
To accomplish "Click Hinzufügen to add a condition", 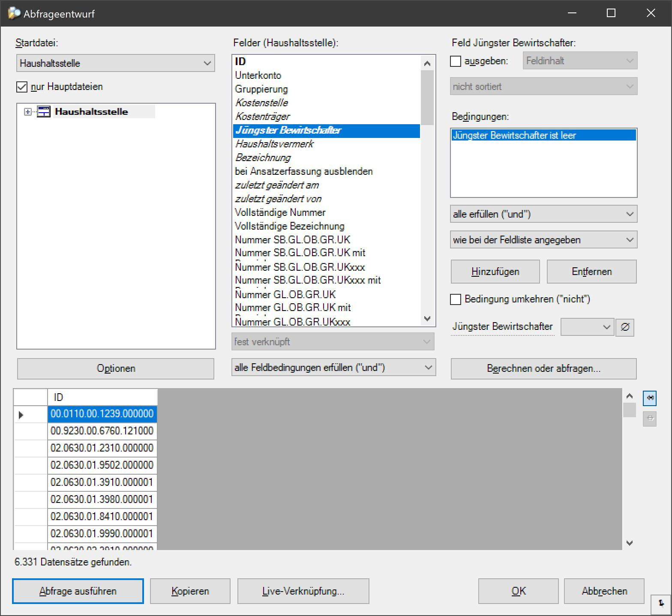I will point(495,272).
